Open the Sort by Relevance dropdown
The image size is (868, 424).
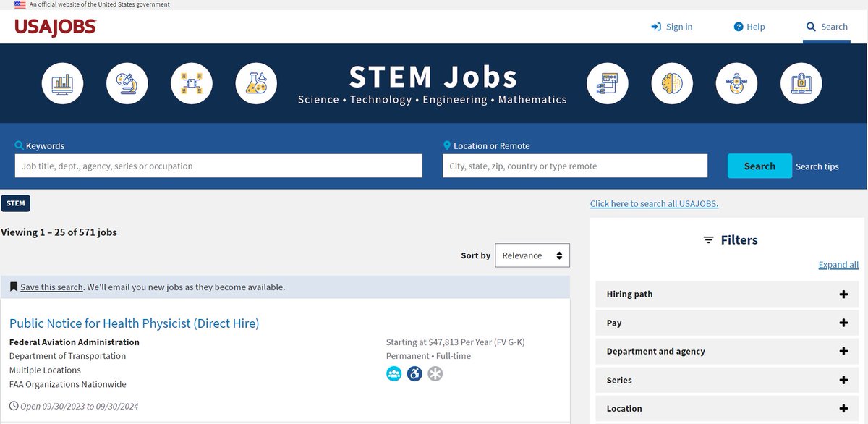532,255
